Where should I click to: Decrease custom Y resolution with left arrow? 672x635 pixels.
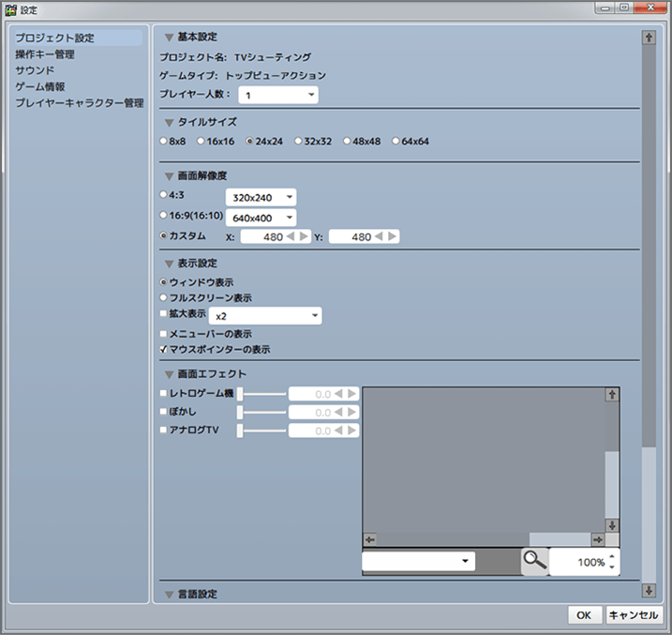pos(381,237)
